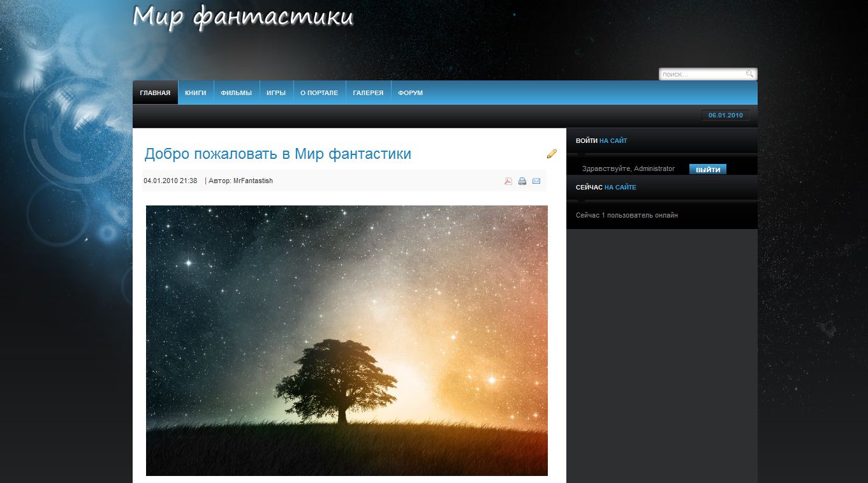Select the Игры menu item
This screenshot has width=868, height=483.
(276, 93)
